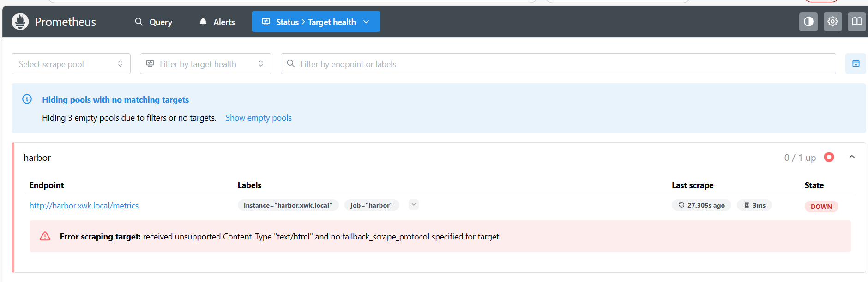Image resolution: width=868 pixels, height=282 pixels.
Task: Click the collapse all pools icon button
Action: click(x=856, y=64)
